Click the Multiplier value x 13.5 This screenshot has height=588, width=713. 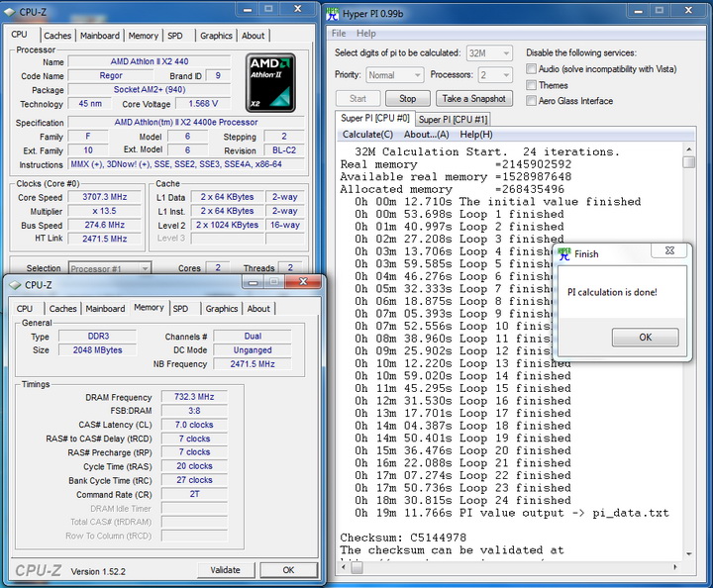[104, 211]
